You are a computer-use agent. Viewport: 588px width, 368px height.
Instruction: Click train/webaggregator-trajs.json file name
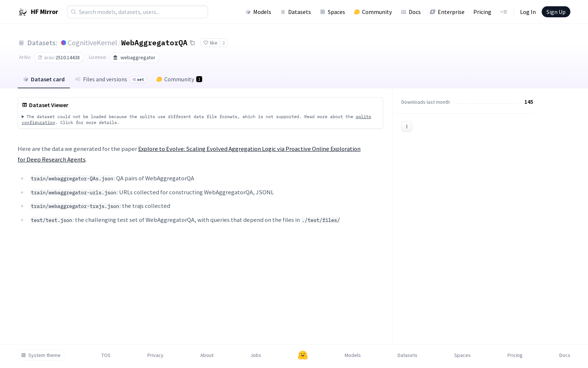(x=75, y=206)
